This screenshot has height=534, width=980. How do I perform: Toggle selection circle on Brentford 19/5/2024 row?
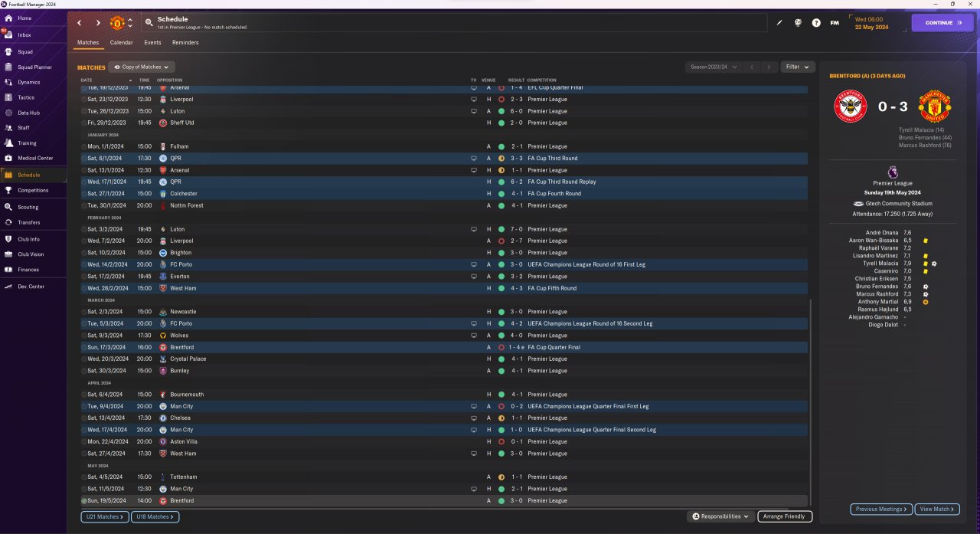[84, 500]
